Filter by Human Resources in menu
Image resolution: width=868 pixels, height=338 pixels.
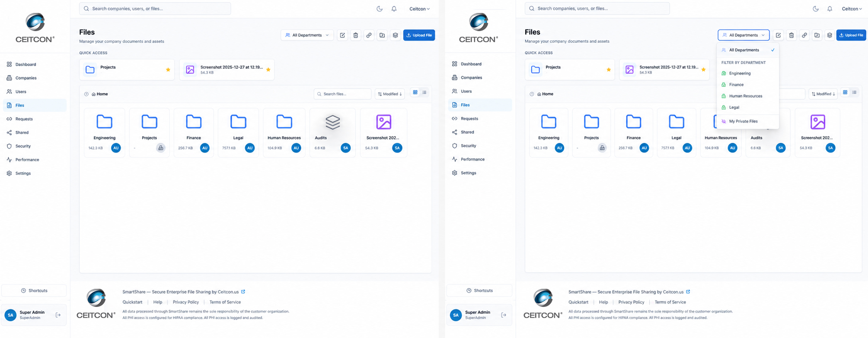point(748,96)
